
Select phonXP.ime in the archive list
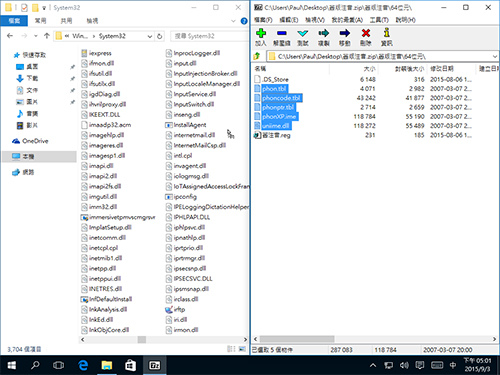pyautogui.click(x=279, y=117)
